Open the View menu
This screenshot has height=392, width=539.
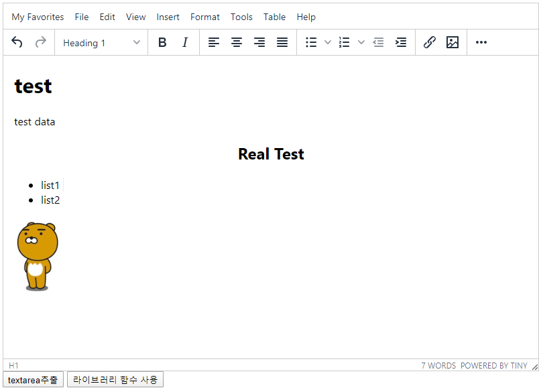click(135, 17)
